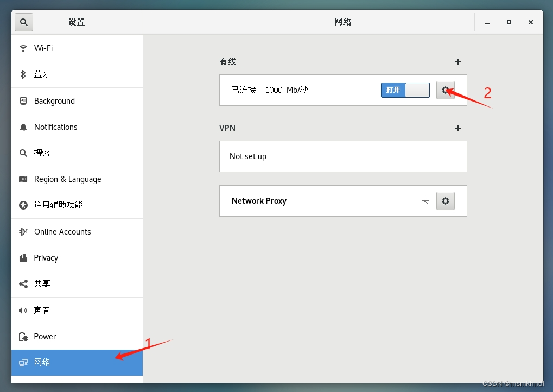The height and width of the screenshot is (392, 553).
Task: Click the speaker icon beside 声音
Action: (23, 311)
